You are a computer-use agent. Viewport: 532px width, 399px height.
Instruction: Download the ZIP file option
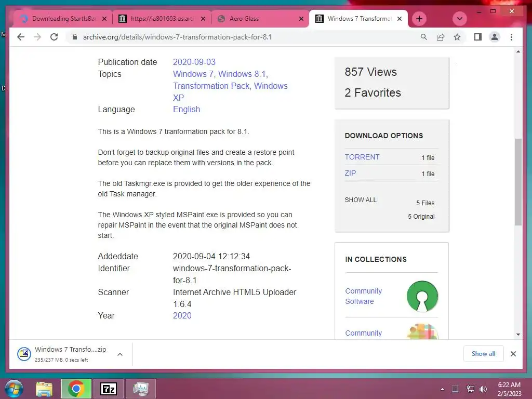click(x=350, y=173)
